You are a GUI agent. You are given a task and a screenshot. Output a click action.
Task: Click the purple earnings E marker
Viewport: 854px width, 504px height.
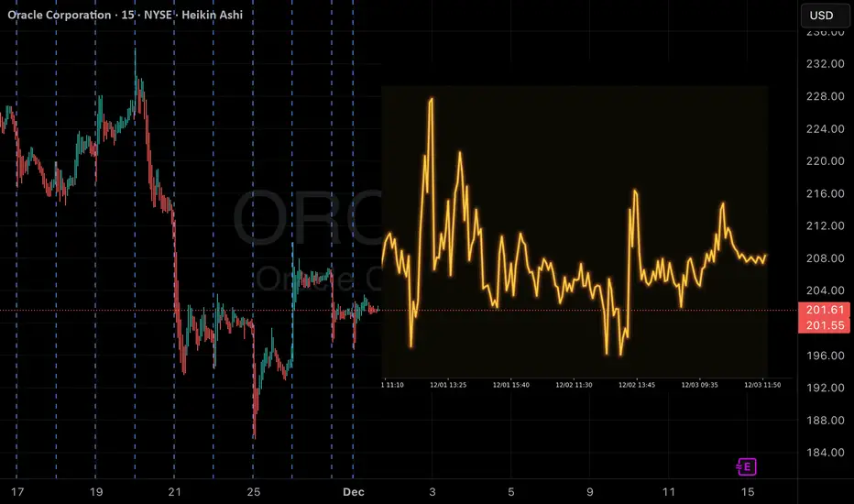click(x=746, y=467)
